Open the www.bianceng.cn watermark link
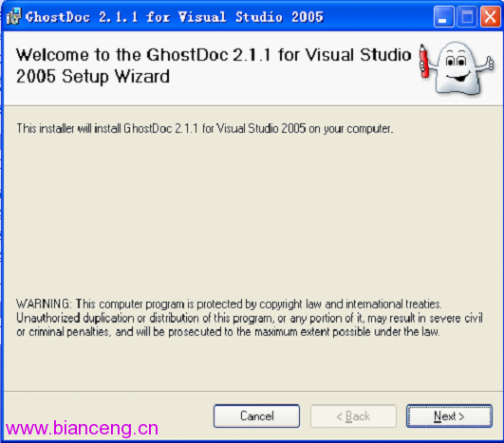504x443 pixels. tap(82, 429)
